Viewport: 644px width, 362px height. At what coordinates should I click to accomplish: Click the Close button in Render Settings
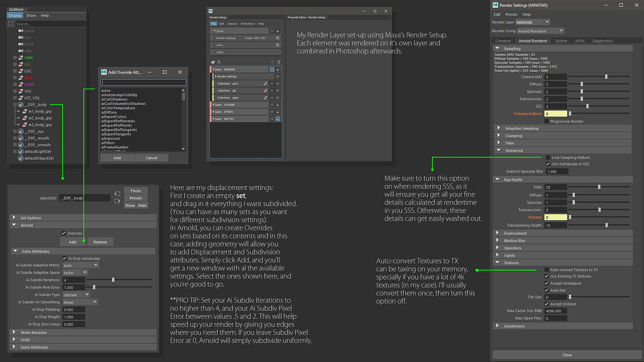tap(567, 354)
